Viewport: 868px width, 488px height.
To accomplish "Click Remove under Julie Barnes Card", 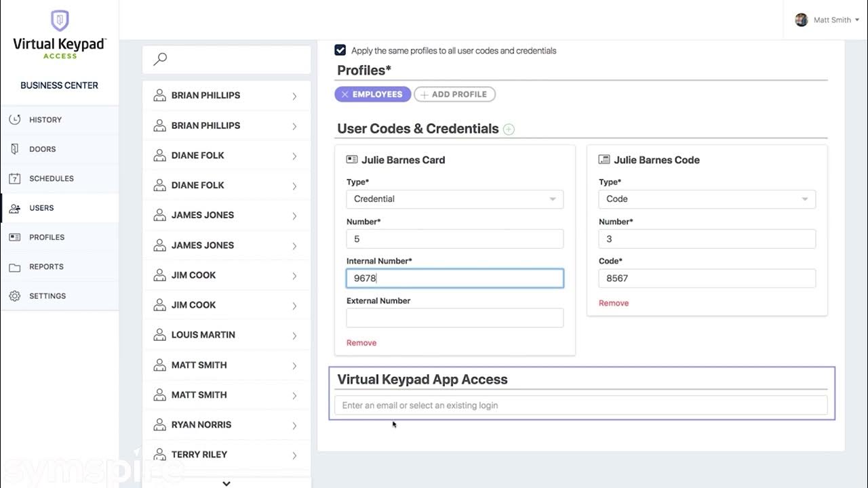I will click(x=361, y=343).
